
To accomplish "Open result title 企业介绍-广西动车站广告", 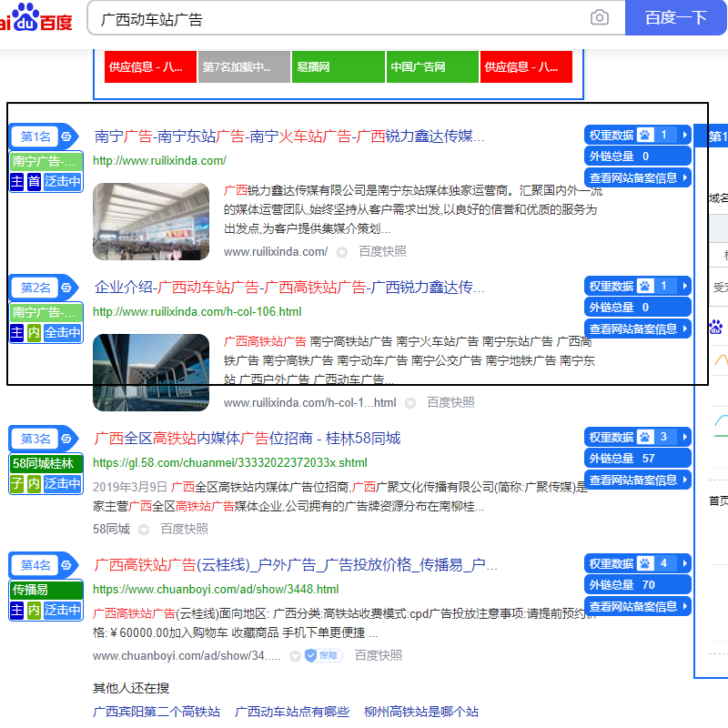I will [289, 288].
